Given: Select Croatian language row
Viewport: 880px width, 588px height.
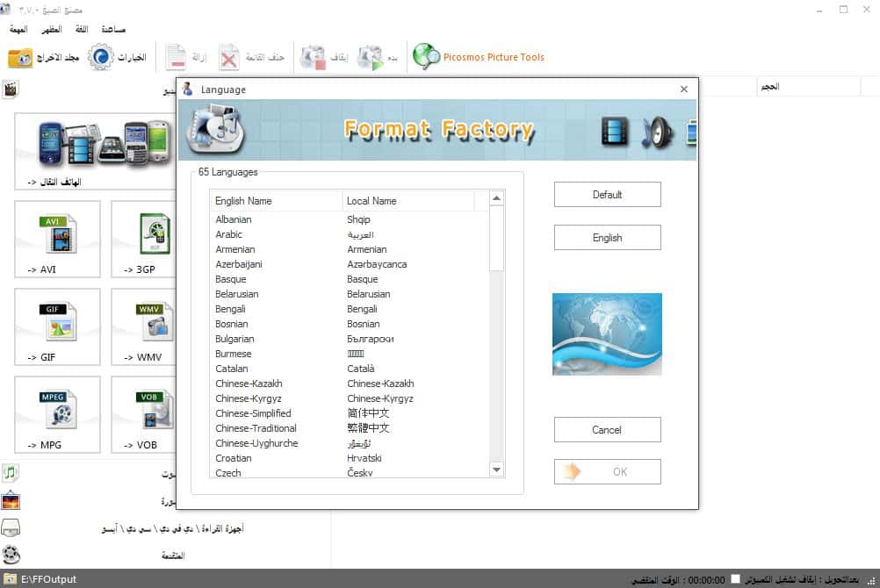Looking at the screenshot, I should tap(350, 458).
